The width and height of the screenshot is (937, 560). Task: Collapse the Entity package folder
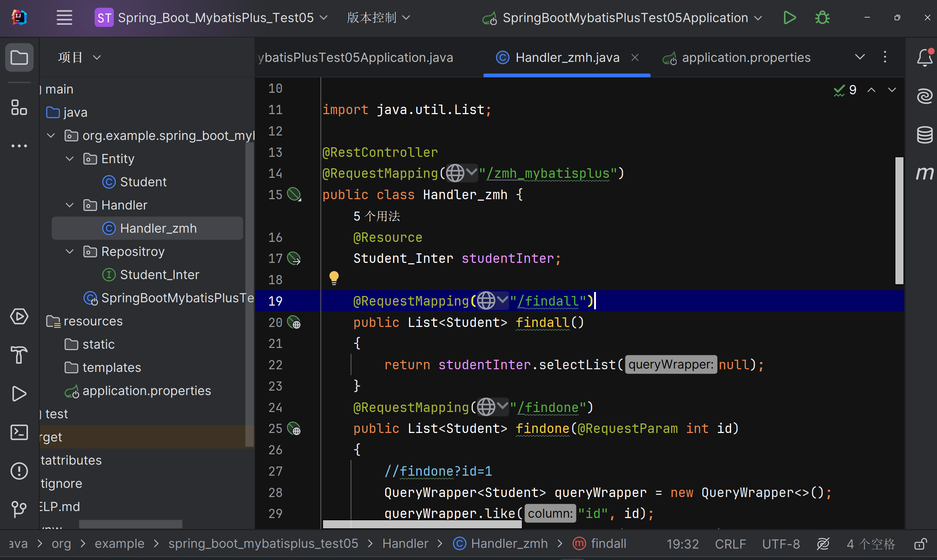click(x=70, y=159)
